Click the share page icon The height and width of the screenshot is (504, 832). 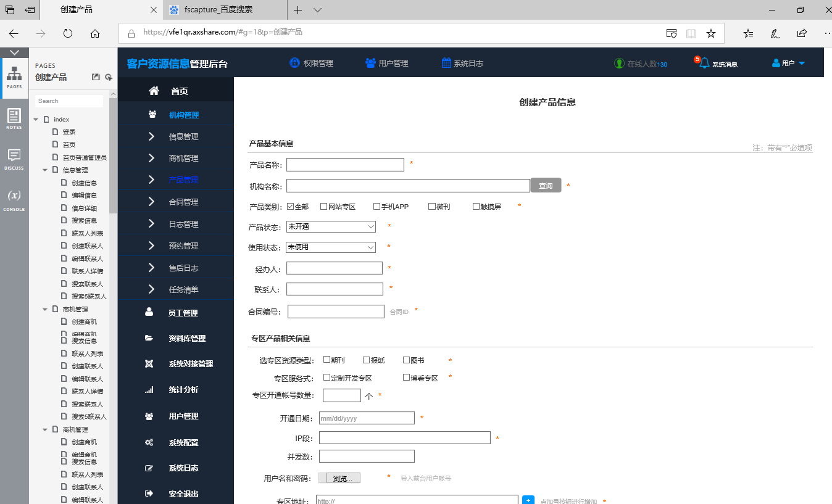pyautogui.click(x=802, y=33)
